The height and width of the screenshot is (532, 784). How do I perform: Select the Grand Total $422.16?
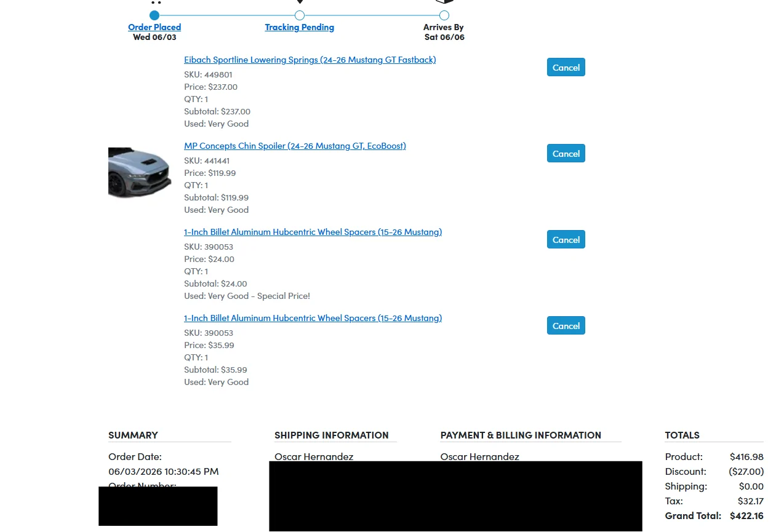pyautogui.click(x=746, y=515)
